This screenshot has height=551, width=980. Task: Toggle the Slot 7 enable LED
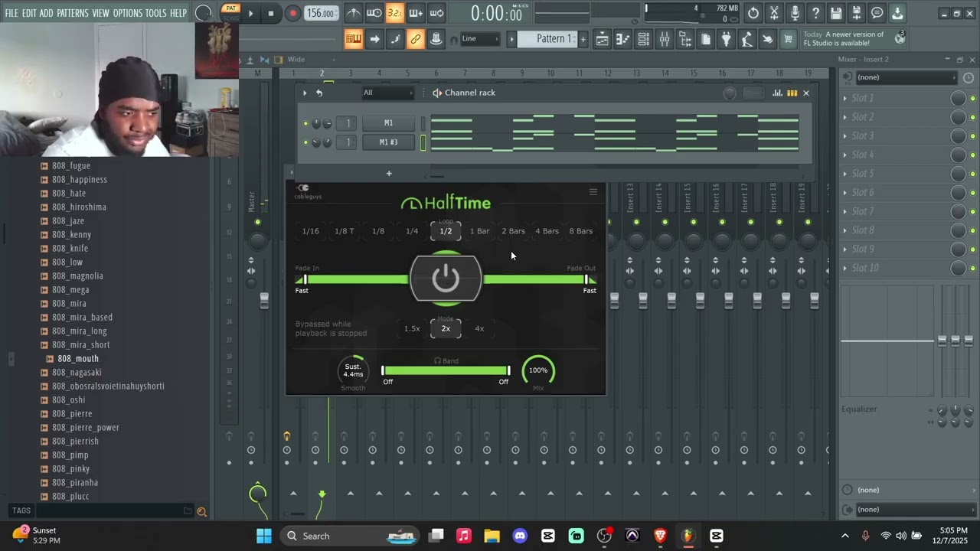973,212
